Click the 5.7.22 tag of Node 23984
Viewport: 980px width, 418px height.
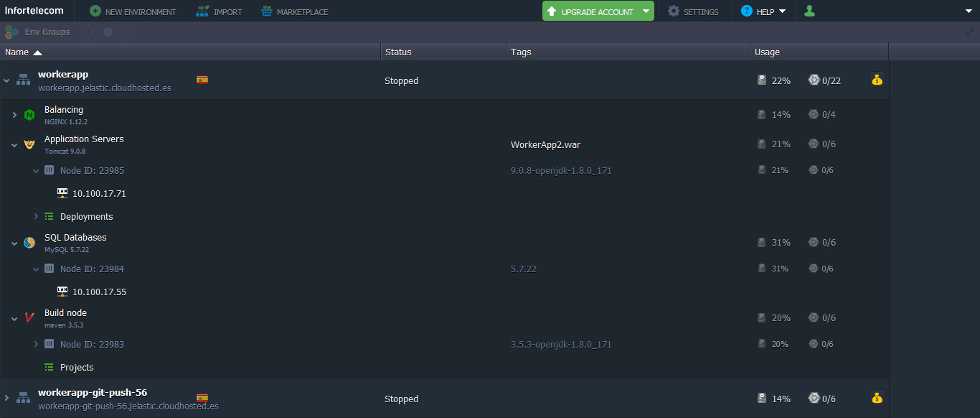(524, 269)
